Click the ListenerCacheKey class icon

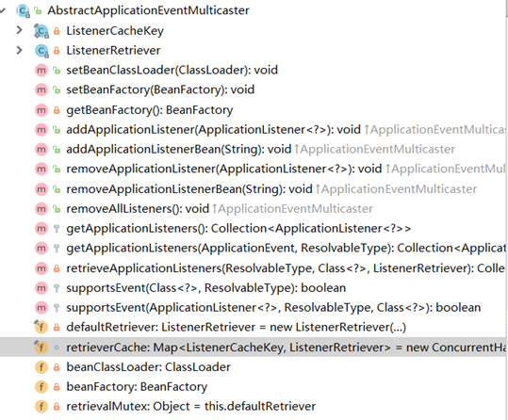coord(41,31)
